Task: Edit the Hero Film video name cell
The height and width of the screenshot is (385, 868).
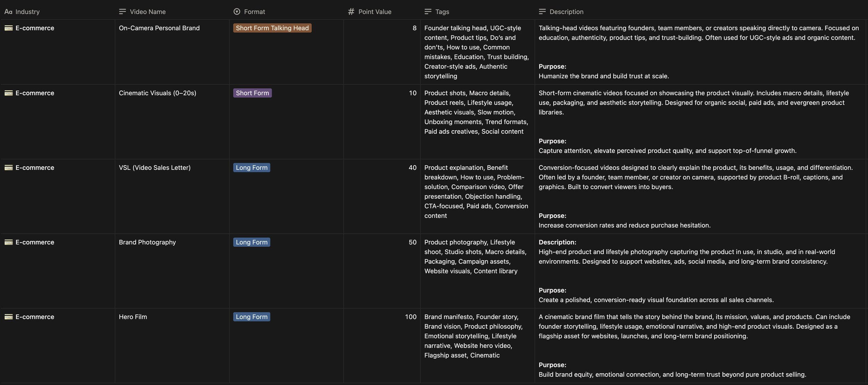Action: click(133, 317)
